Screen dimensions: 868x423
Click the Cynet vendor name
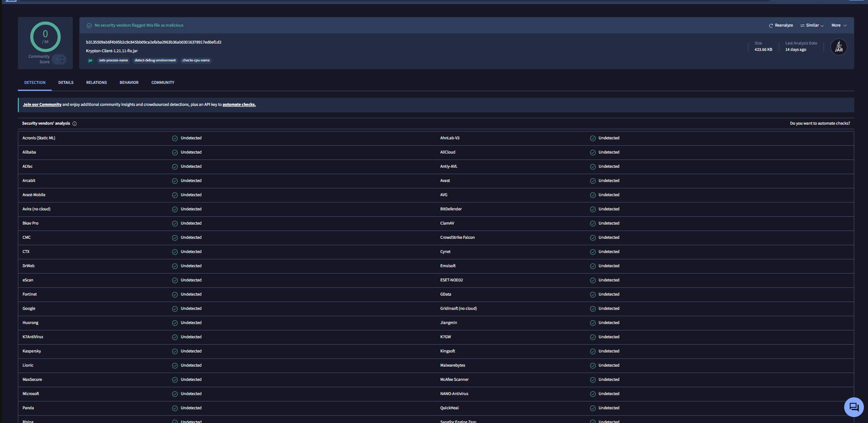445,252
